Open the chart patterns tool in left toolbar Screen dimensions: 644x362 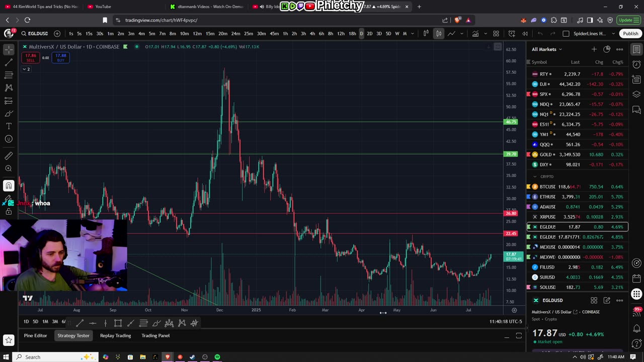9,87
